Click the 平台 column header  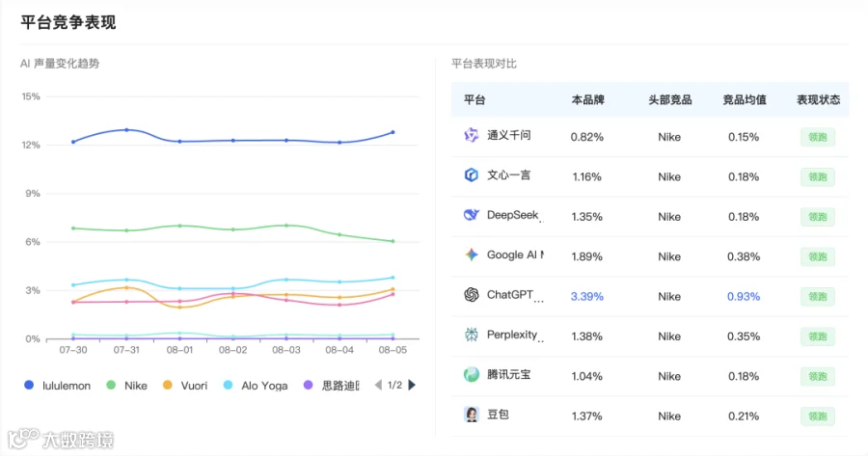click(475, 99)
